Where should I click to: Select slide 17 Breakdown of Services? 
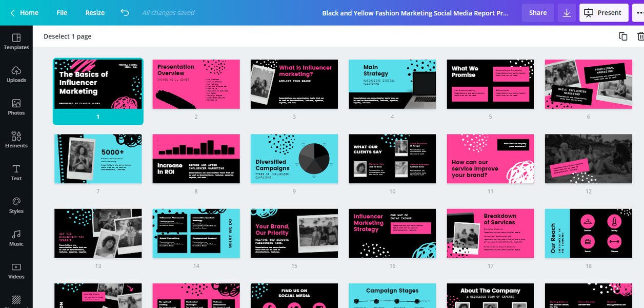coord(490,234)
